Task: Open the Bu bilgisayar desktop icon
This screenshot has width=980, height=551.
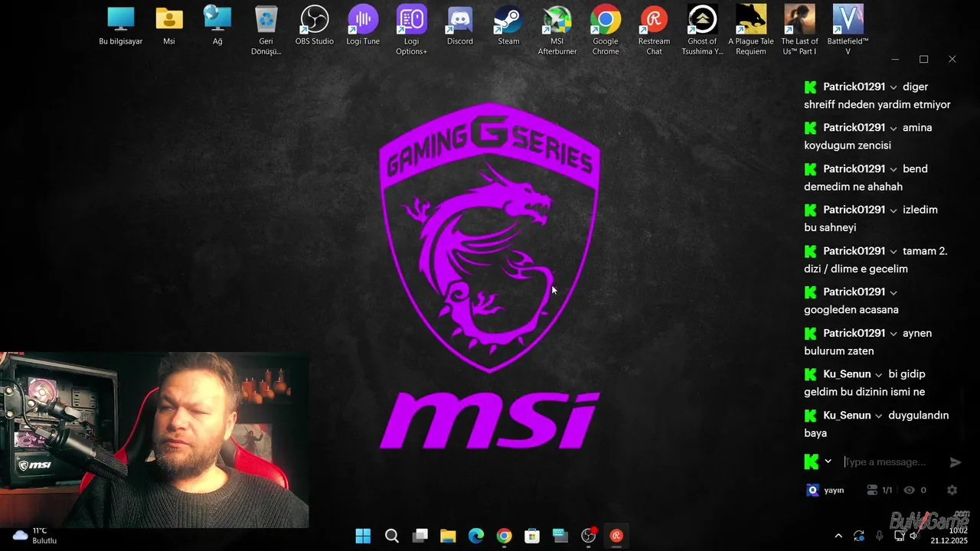Action: [121, 26]
